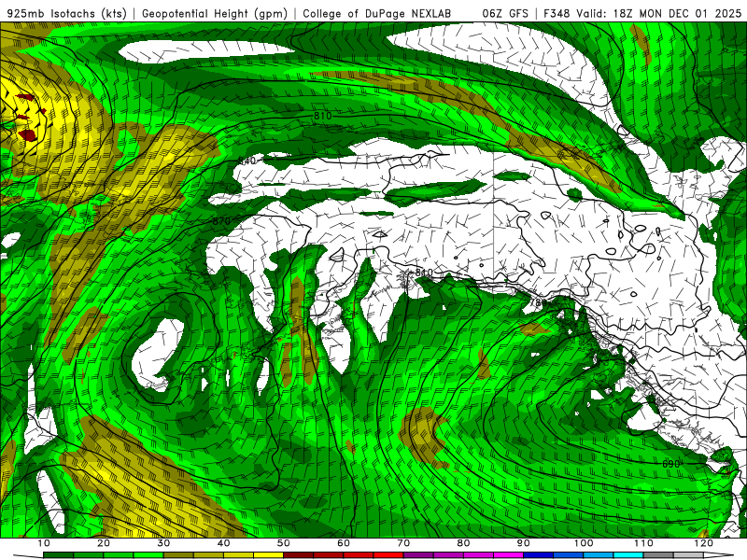
Task: Click the 20 tick label on the color scale
Action: 104,543
